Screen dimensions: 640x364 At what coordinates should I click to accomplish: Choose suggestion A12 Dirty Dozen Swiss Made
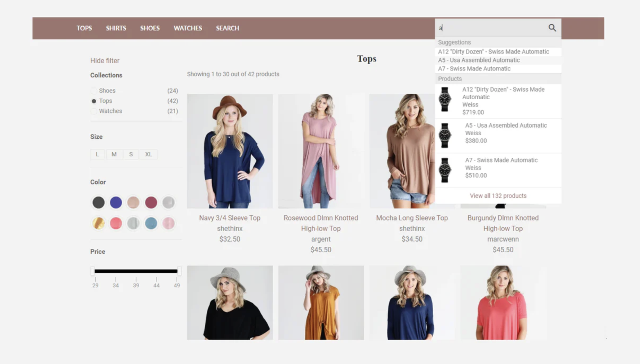pos(493,52)
